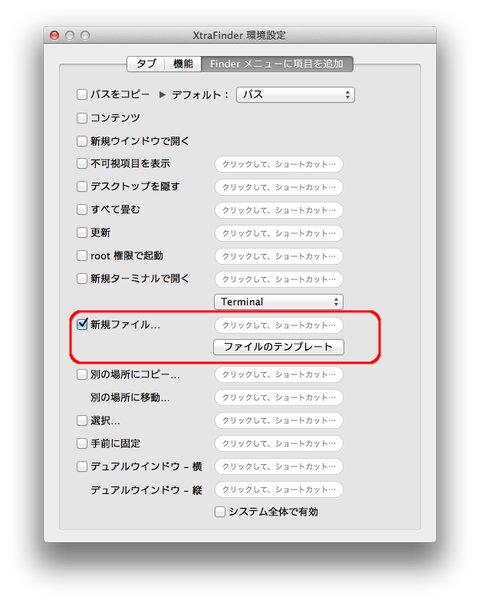The height and width of the screenshot is (603, 480).
Task: Enable the 別の場所にコピー... checkbox
Action: (x=82, y=375)
